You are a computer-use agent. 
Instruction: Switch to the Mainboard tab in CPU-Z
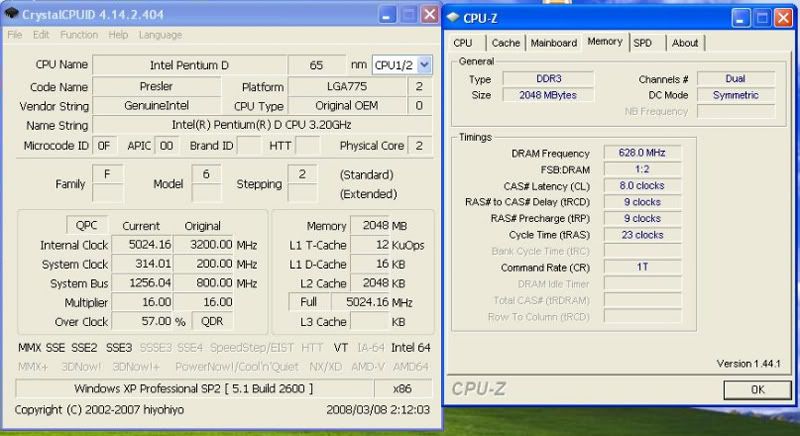554,43
